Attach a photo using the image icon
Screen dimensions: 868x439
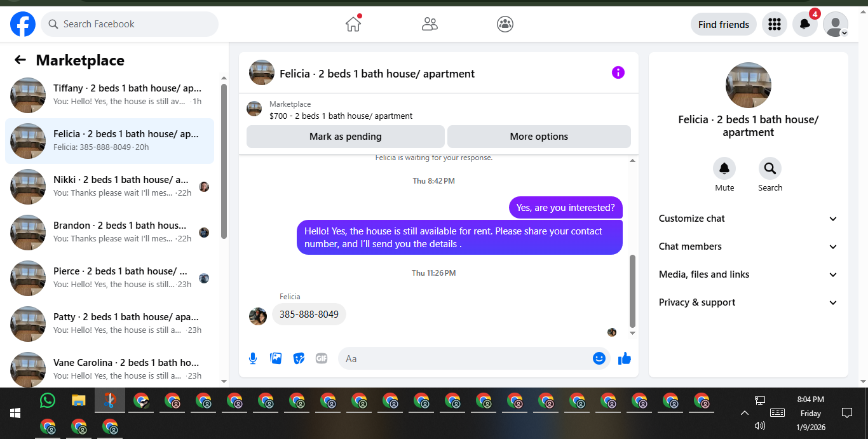click(x=276, y=358)
